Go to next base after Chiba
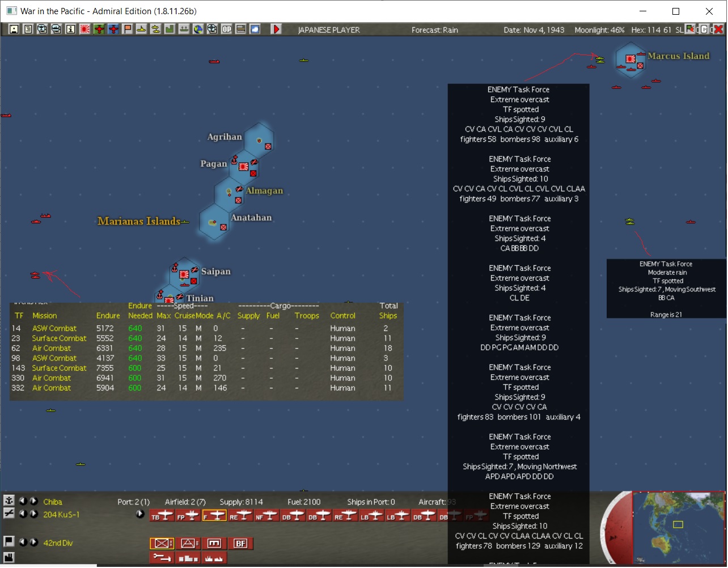The height and width of the screenshot is (568, 728). coord(34,501)
